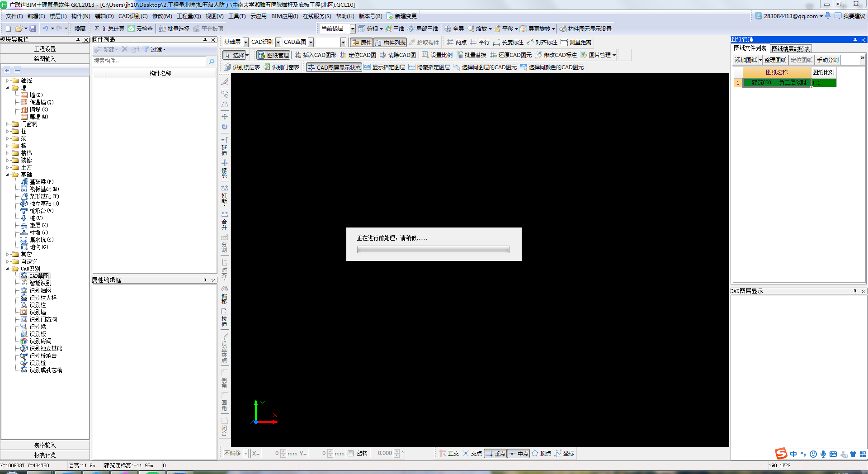Open the CAD识别(C) menu
868x474 pixels.
133,16
